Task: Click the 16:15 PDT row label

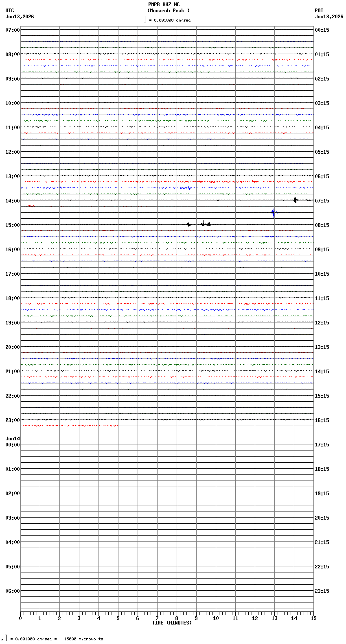Action: 322,420
